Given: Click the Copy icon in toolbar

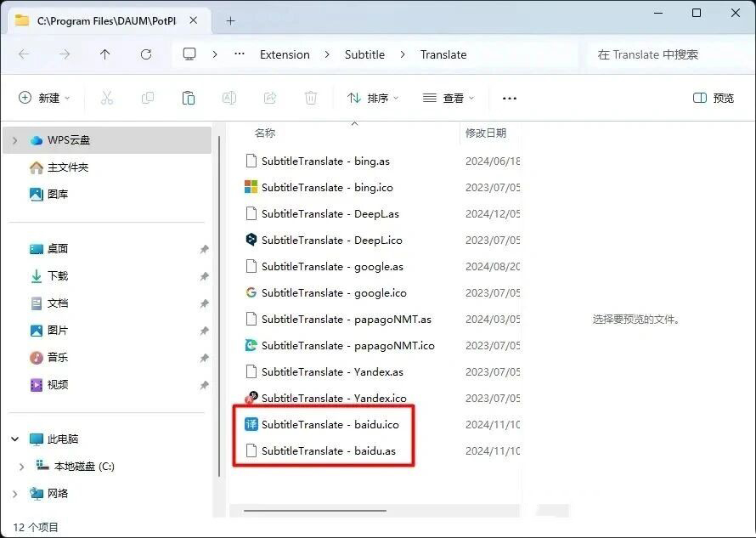Looking at the screenshot, I should point(148,98).
